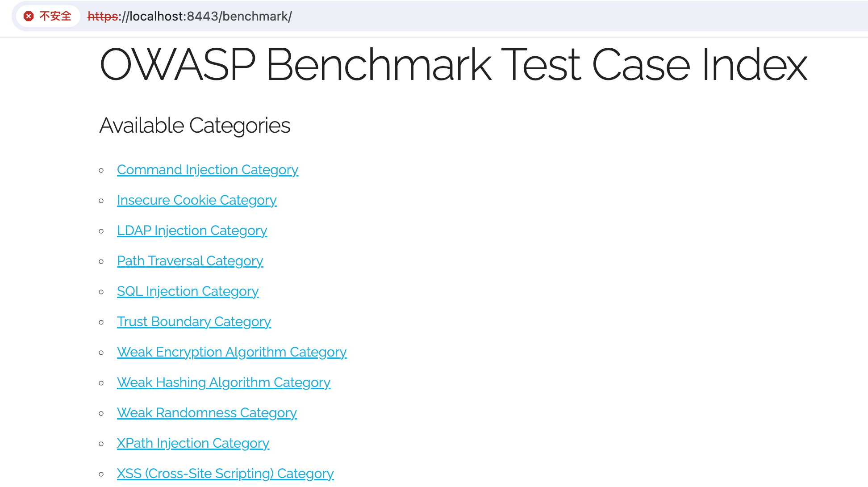Viewport: 868px width, 487px height.
Task: Click the bullet next to SQL Injection Category
Action: [101, 291]
